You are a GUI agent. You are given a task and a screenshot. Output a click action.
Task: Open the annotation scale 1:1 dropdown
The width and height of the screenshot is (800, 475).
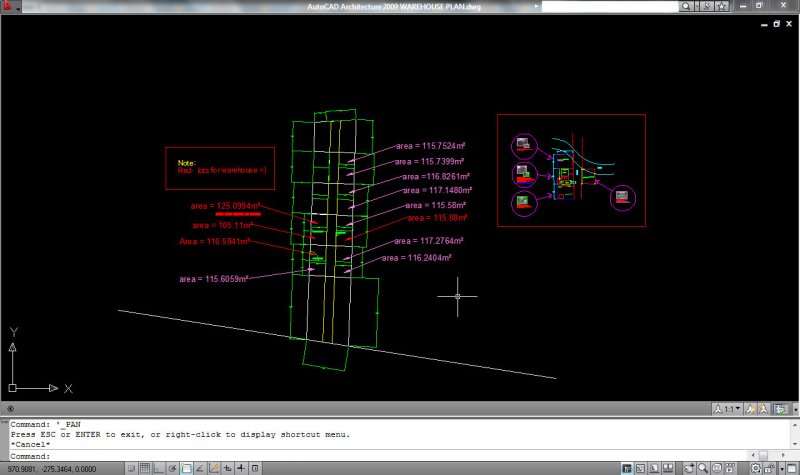click(x=727, y=409)
